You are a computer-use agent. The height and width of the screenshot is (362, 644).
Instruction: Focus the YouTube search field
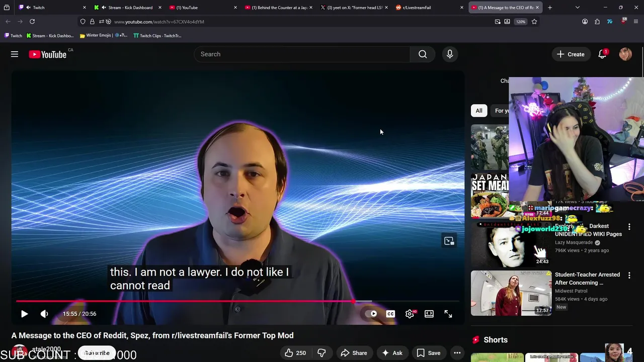(x=302, y=54)
